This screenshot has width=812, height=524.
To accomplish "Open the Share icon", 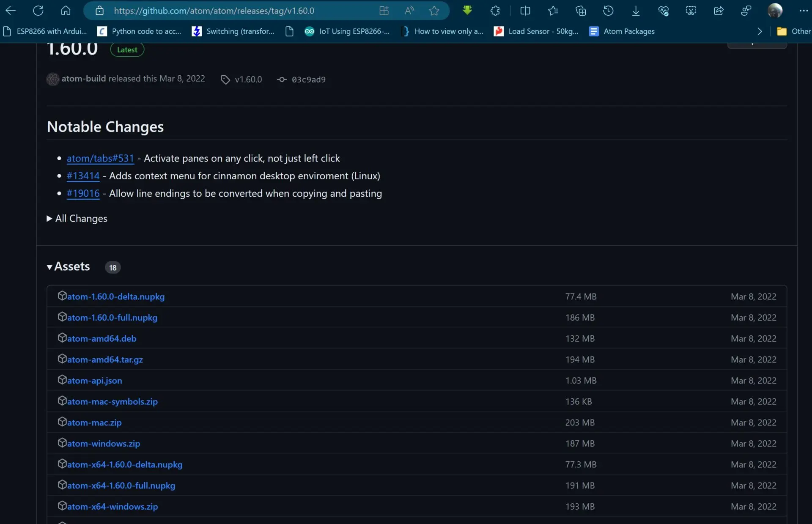I will pos(719,11).
